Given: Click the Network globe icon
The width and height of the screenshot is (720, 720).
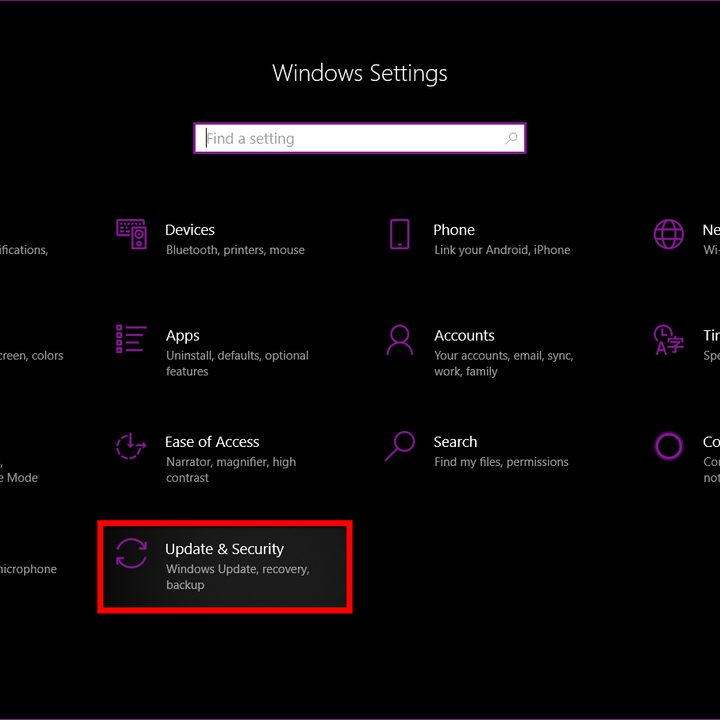Looking at the screenshot, I should click(x=669, y=234).
